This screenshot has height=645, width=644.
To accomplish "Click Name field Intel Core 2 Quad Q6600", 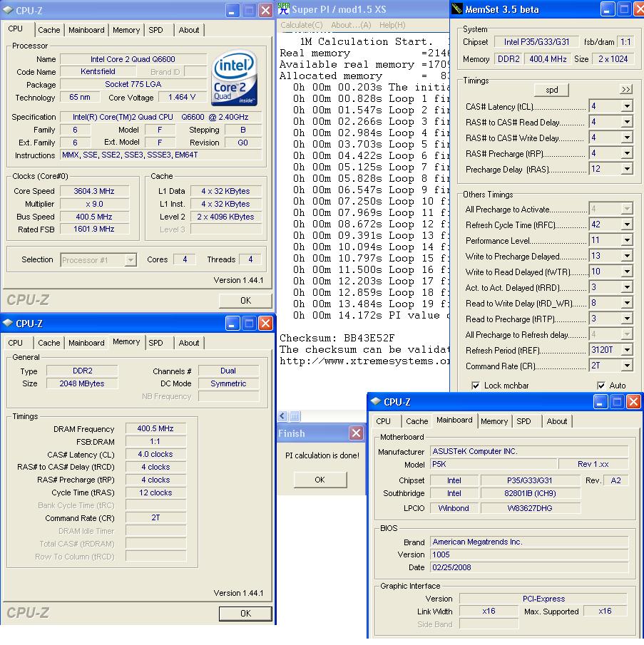I will tap(133, 59).
